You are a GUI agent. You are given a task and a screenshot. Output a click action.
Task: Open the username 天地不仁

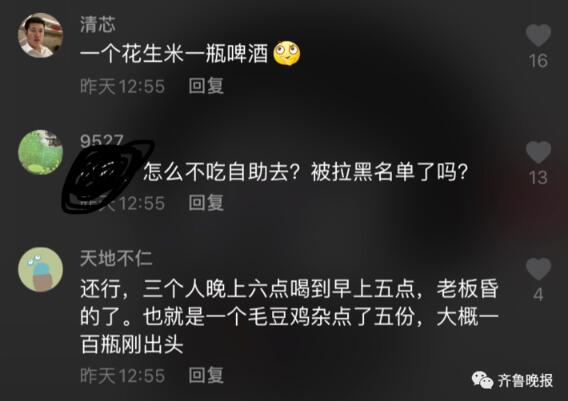point(116,259)
